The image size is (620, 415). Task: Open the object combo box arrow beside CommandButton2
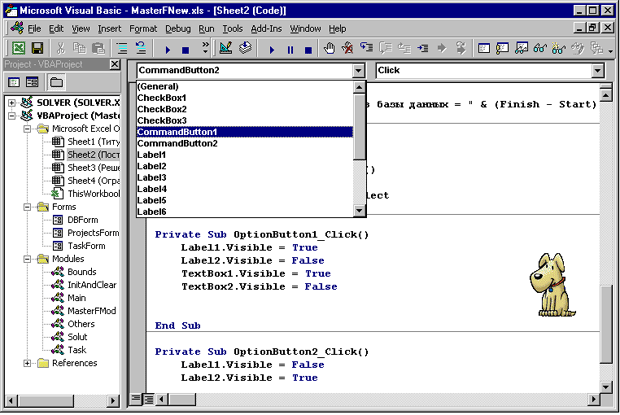pos(358,71)
